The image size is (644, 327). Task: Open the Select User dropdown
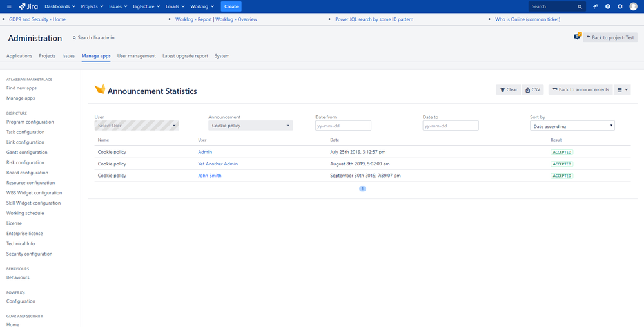click(137, 126)
